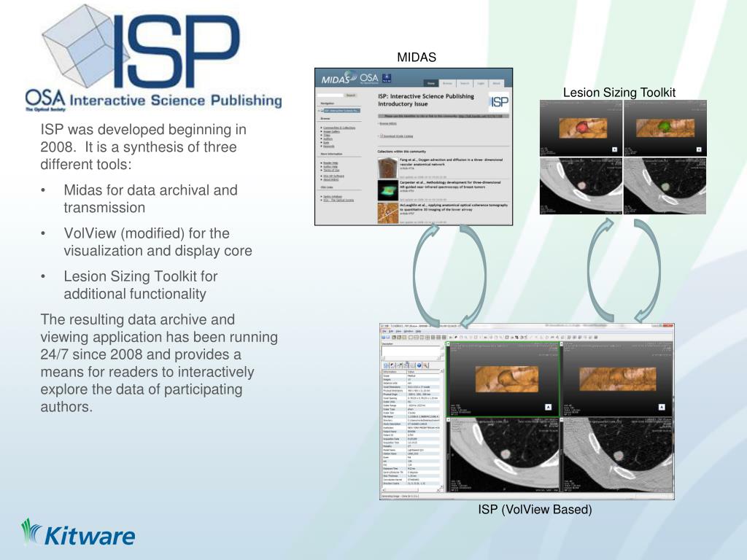Click the Description text box in ISP panel

pyautogui.click(x=411, y=351)
